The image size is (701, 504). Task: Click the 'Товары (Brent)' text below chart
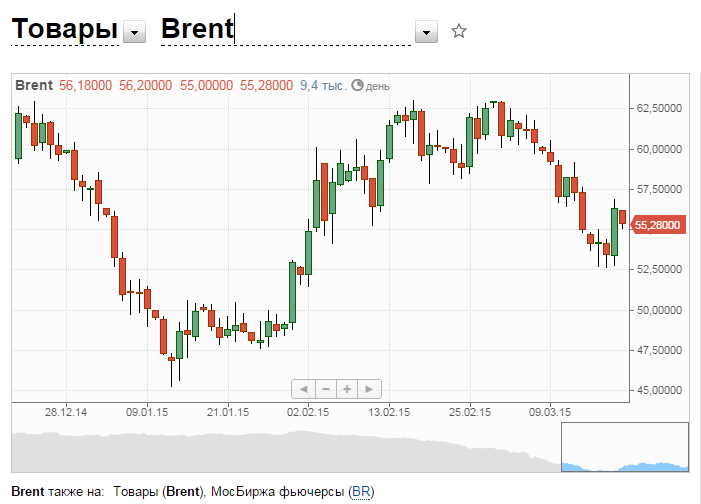pos(159,491)
